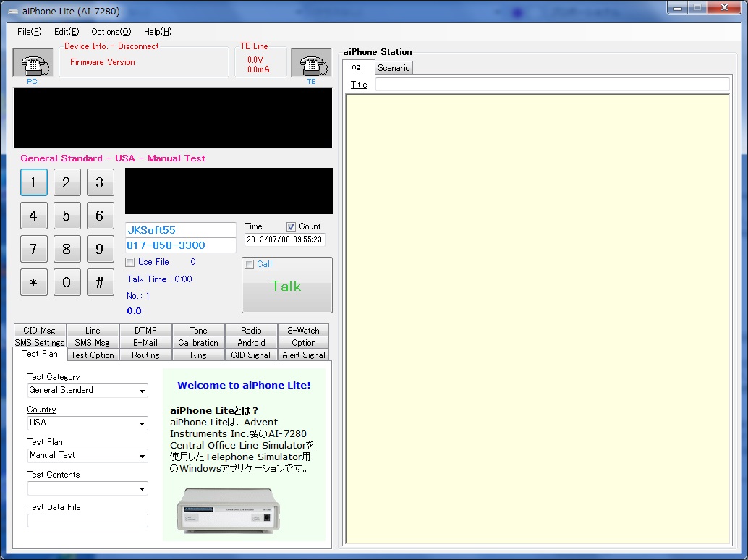Switch to the Alert Signal tab
This screenshot has width=748, height=560.
(303, 355)
